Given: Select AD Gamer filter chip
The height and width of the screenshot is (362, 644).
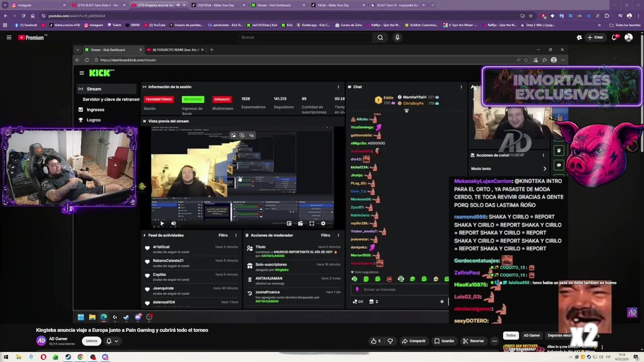Looking at the screenshot, I should 531,335.
